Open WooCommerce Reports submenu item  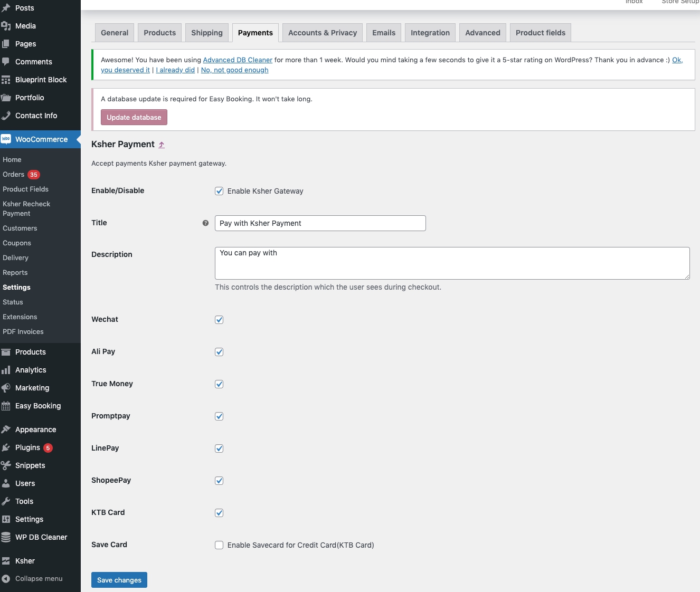pyautogui.click(x=15, y=273)
